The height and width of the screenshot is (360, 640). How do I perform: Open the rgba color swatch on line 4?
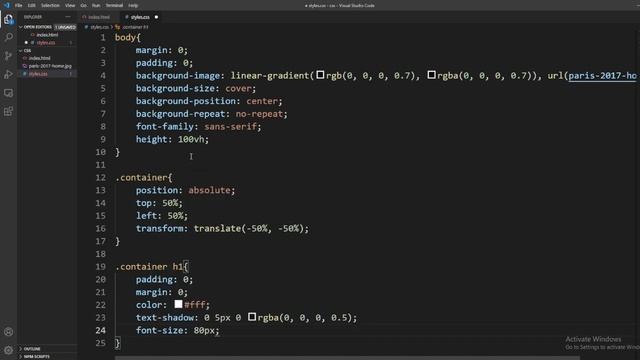(431, 75)
